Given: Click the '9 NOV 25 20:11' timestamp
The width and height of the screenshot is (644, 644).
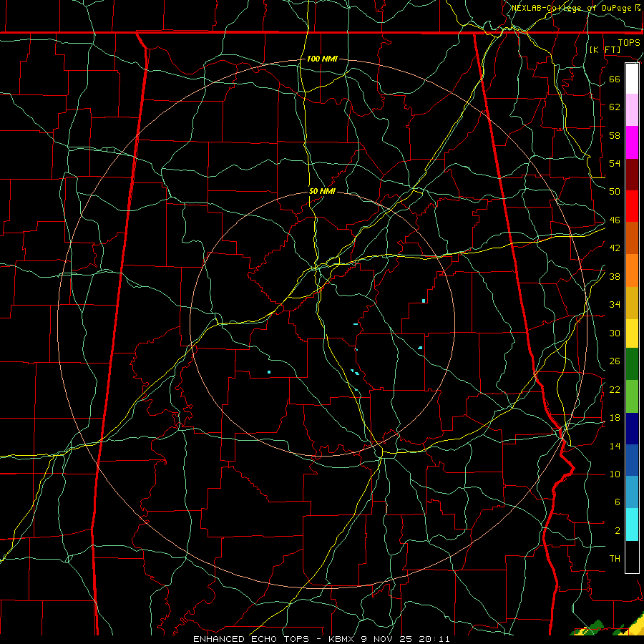Looking at the screenshot, I should pyautogui.click(x=406, y=639).
